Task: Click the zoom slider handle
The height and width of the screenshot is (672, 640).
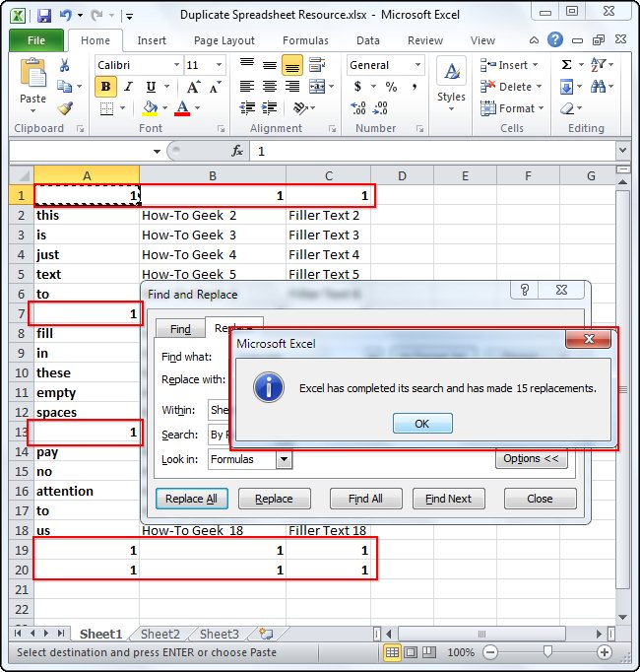Action: pyautogui.click(x=547, y=652)
